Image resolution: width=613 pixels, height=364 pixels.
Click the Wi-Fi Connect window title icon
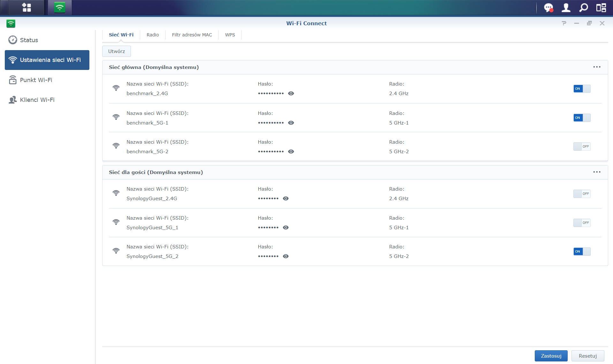pos(11,23)
